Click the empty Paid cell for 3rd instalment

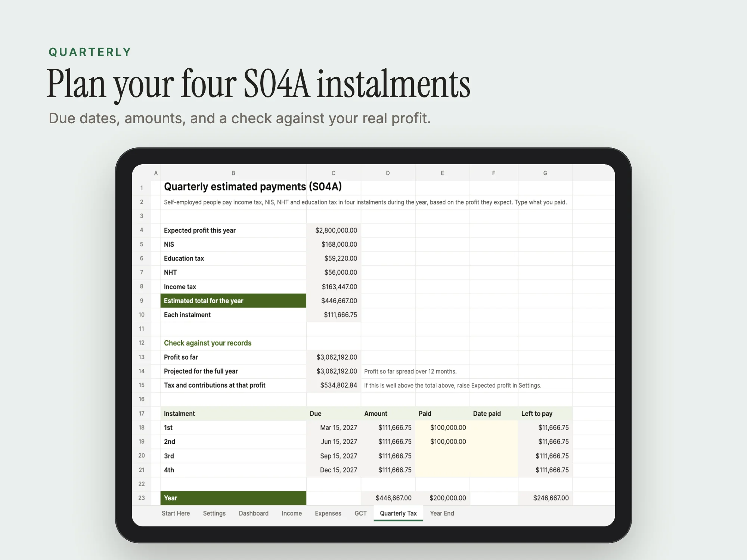(x=443, y=456)
